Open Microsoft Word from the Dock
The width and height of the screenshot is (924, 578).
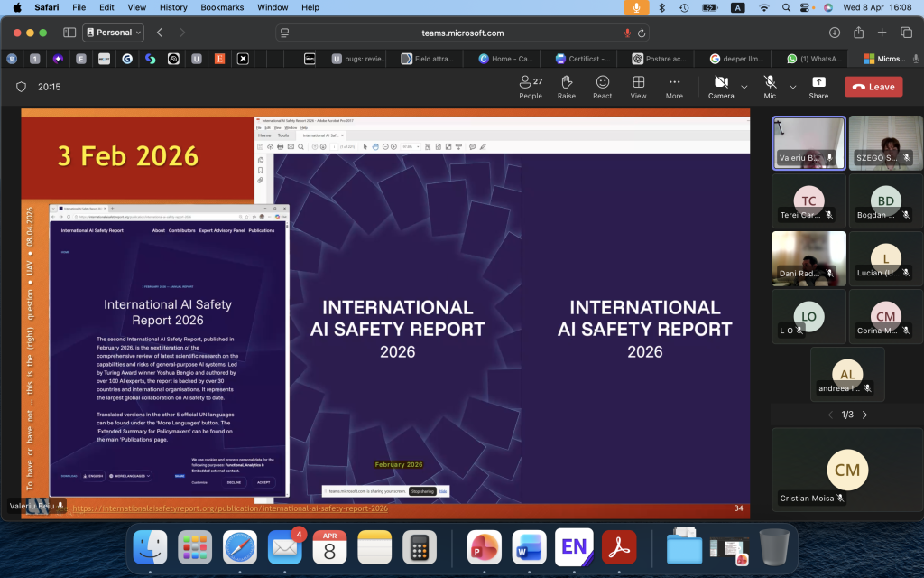point(529,547)
